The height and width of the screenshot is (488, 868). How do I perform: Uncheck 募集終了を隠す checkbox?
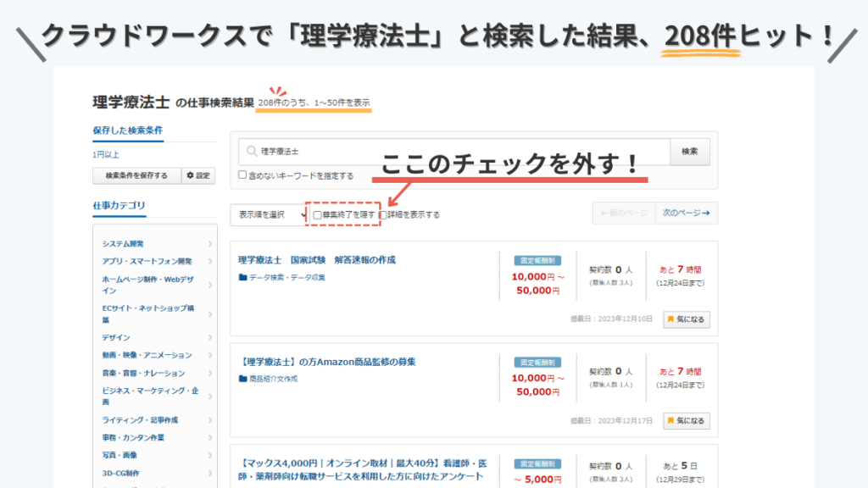(x=318, y=214)
